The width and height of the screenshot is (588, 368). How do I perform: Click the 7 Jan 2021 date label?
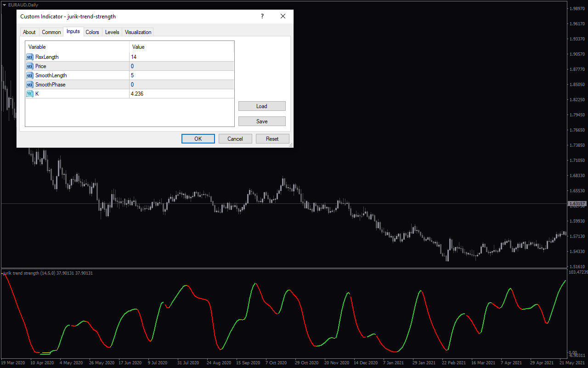pyautogui.click(x=393, y=362)
